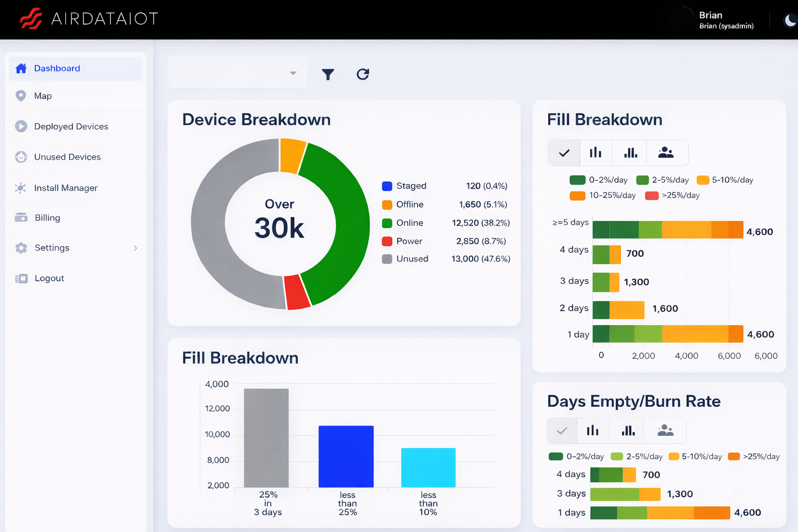Image resolution: width=798 pixels, height=532 pixels.
Task: Go to the Billing page
Action: tap(47, 218)
